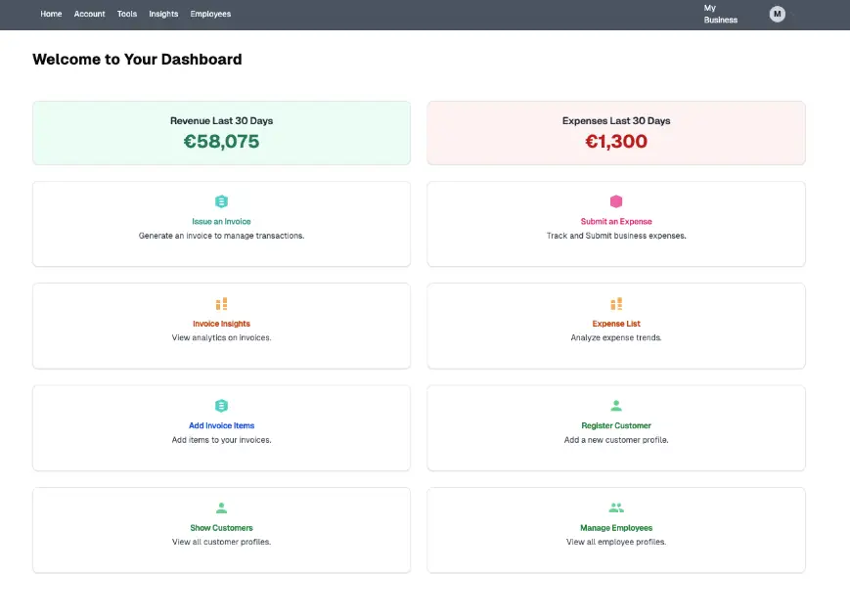
Task: Open the user avatar M menu
Action: (777, 14)
